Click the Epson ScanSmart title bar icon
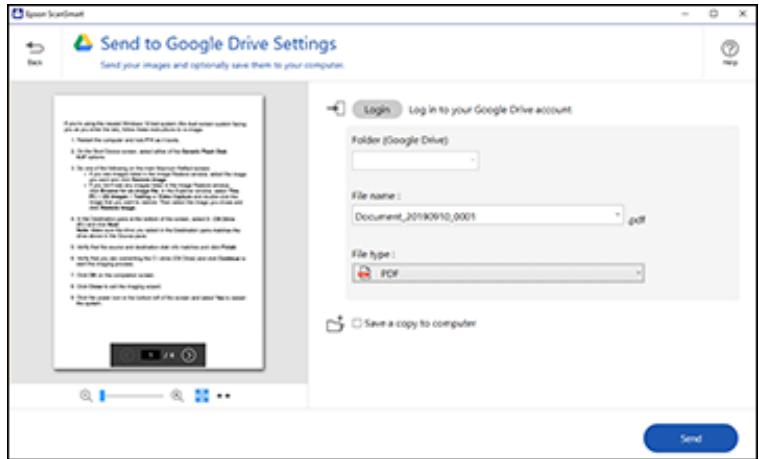Viewport: 759px width, 459px height. click(16, 14)
